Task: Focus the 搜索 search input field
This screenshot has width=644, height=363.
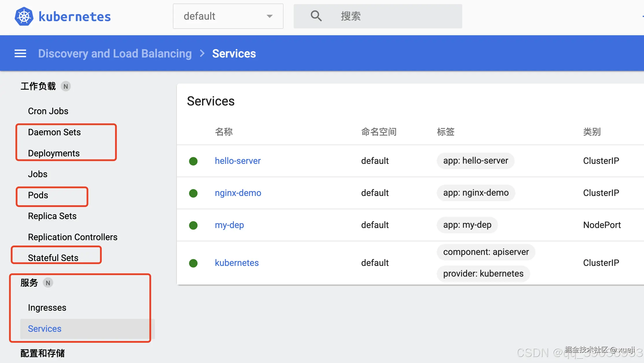Action: (396, 16)
